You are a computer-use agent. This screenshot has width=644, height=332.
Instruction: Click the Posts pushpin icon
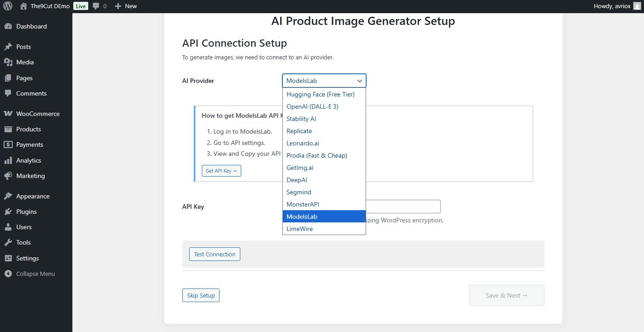[x=8, y=47]
